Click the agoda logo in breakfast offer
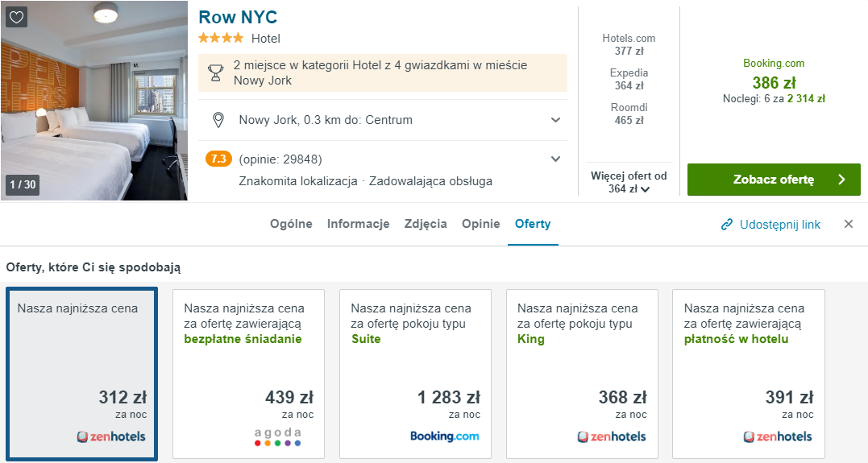The height and width of the screenshot is (463, 868). tap(277, 436)
